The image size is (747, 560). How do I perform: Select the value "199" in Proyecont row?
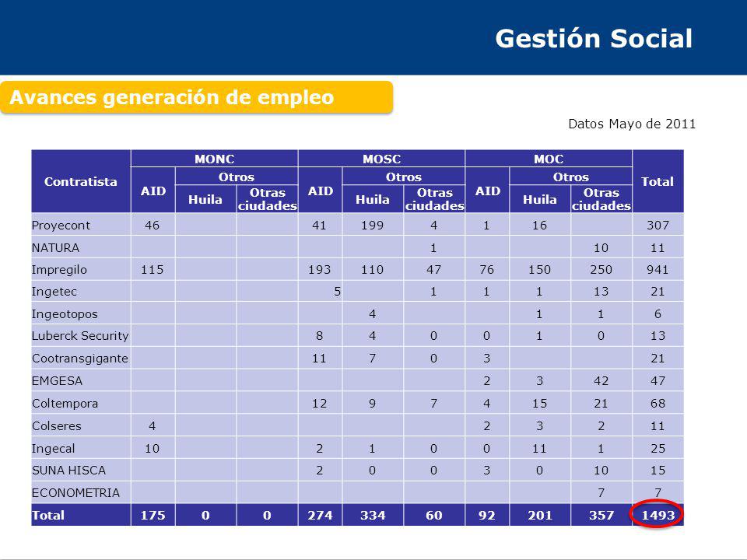click(x=373, y=226)
